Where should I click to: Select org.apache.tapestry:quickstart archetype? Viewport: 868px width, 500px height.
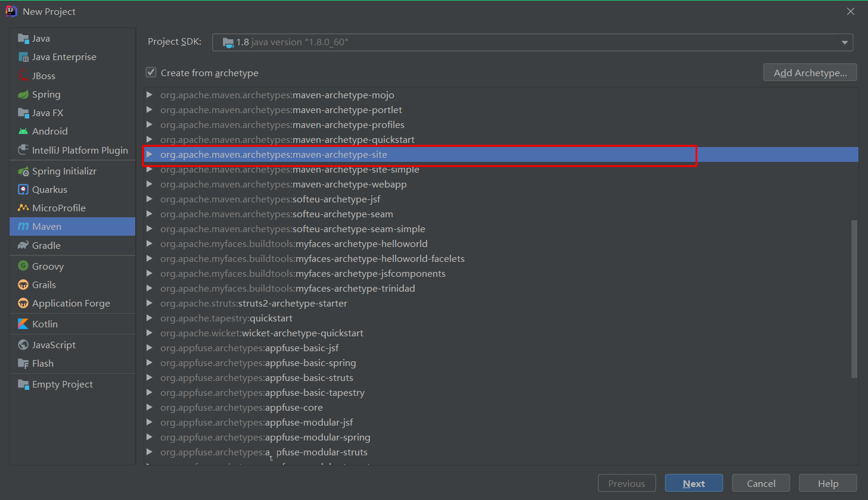pyautogui.click(x=501, y=318)
